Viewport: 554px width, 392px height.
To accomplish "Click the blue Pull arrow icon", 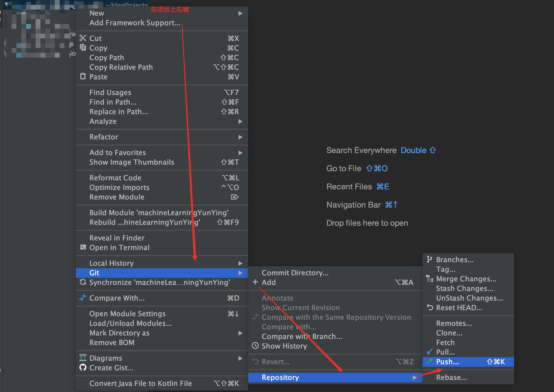I will [x=430, y=352].
